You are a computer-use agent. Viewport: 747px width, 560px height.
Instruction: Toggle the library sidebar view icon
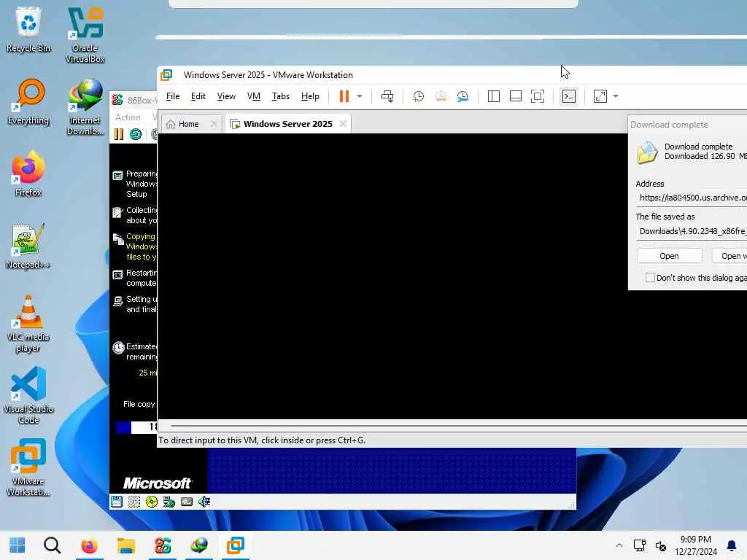(494, 97)
